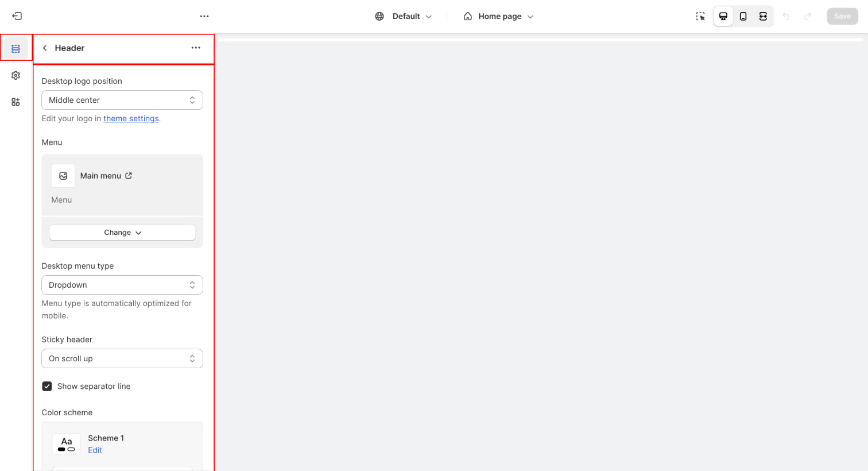868x471 pixels.
Task: Click the undo arrow
Action: pyautogui.click(x=786, y=16)
